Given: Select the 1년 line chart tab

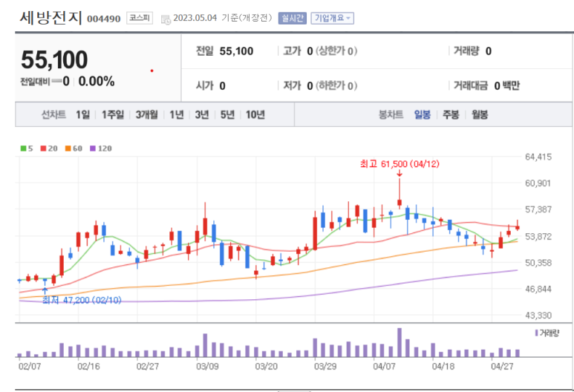Looking at the screenshot, I should [177, 115].
